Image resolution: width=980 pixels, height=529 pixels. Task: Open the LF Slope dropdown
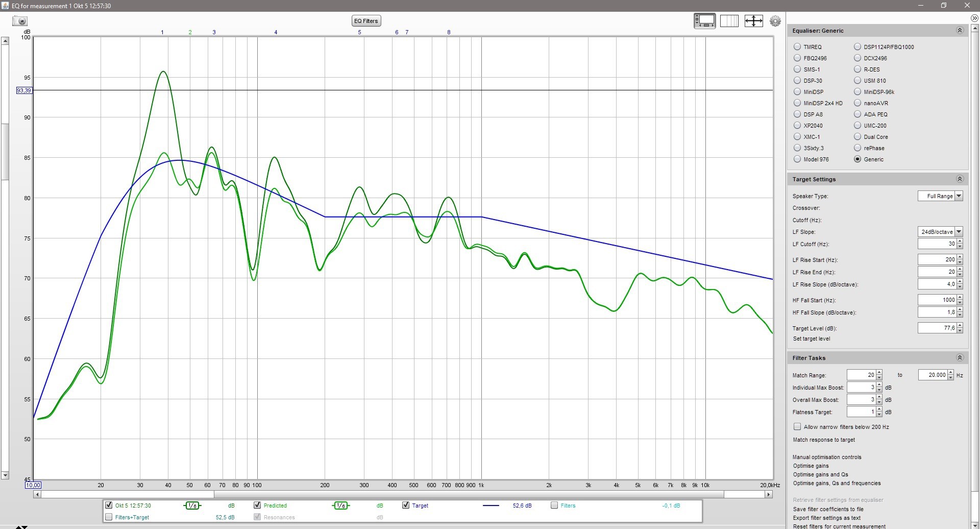tap(940, 232)
